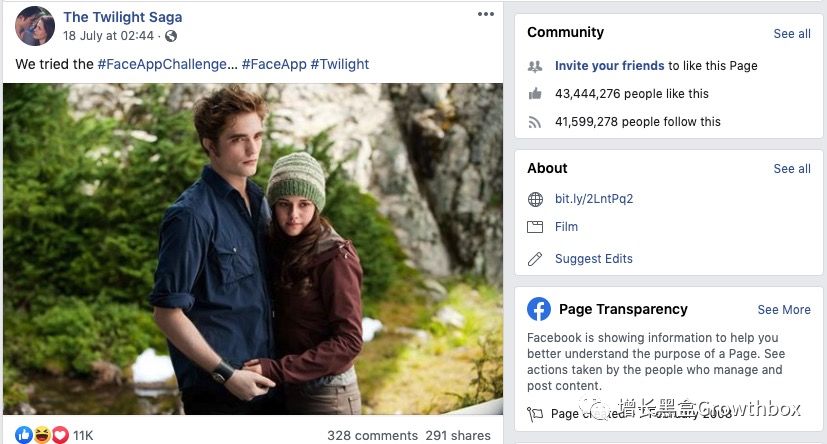
Task: Open the #FaceAppChallenge hashtag
Action: click(164, 64)
